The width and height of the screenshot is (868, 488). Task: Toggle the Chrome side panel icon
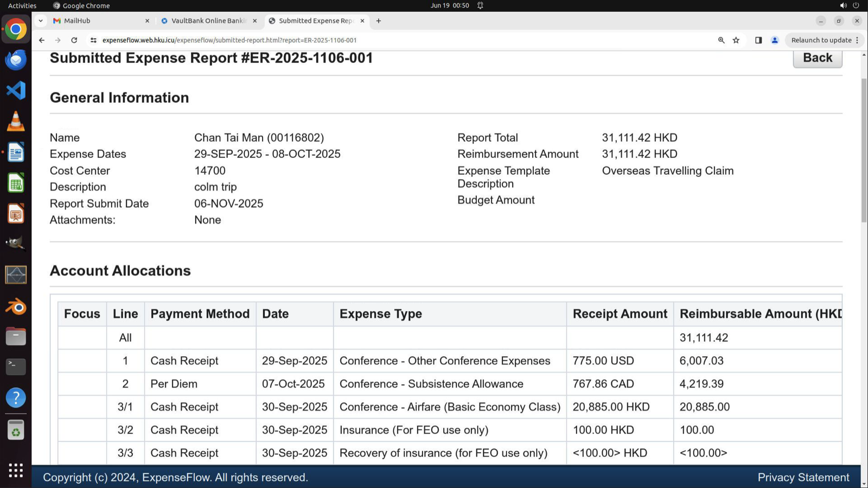(x=758, y=40)
